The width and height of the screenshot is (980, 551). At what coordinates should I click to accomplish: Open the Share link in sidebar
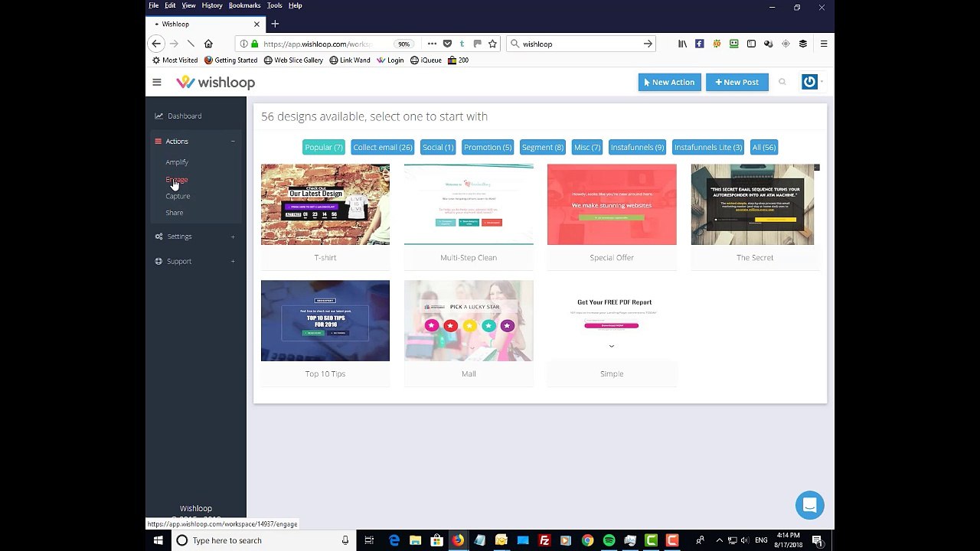click(175, 213)
